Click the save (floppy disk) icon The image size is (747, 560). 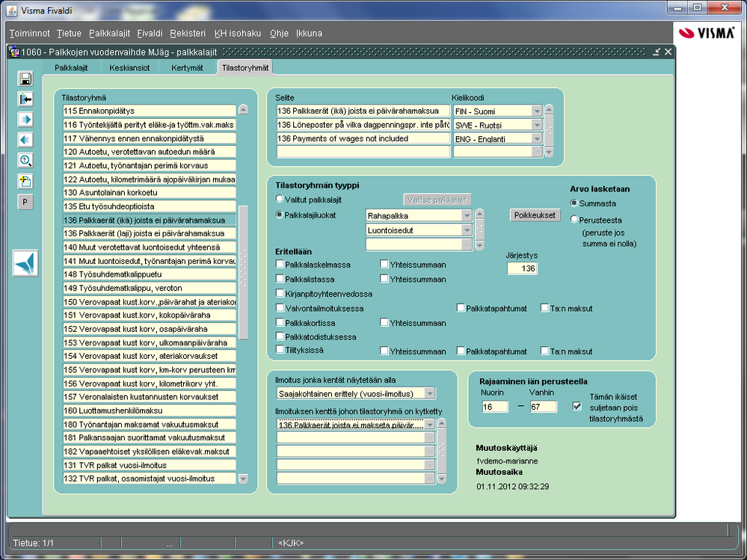25,79
